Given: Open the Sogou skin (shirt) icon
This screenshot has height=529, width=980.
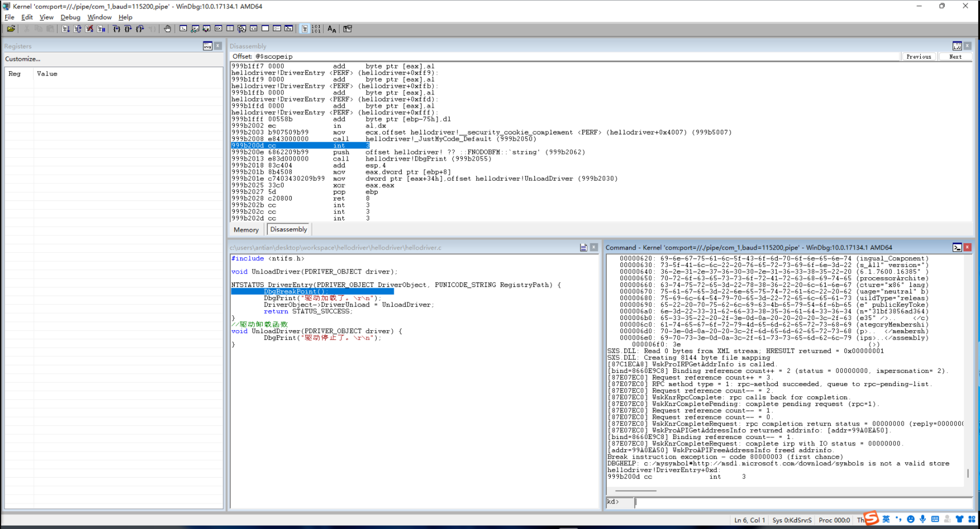Looking at the screenshot, I should tap(959, 519).
